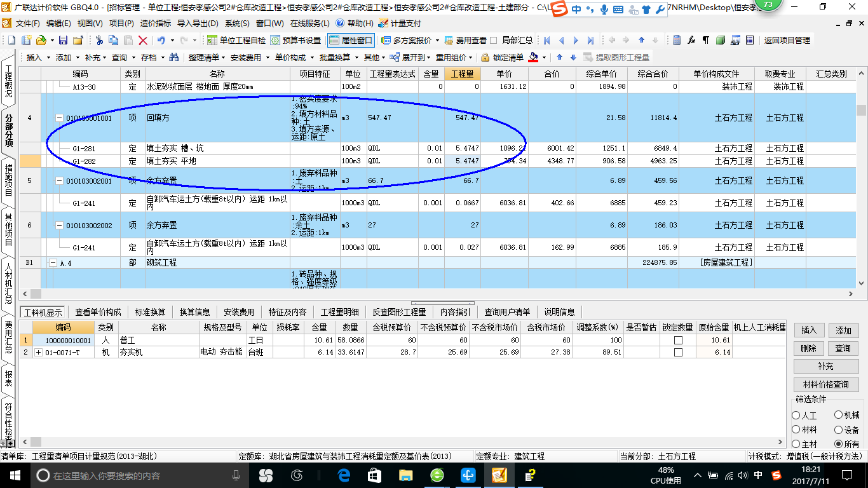Click the green 3D cube icon
Image resolution: width=868 pixels, height=488 pixels.
pos(720,40)
